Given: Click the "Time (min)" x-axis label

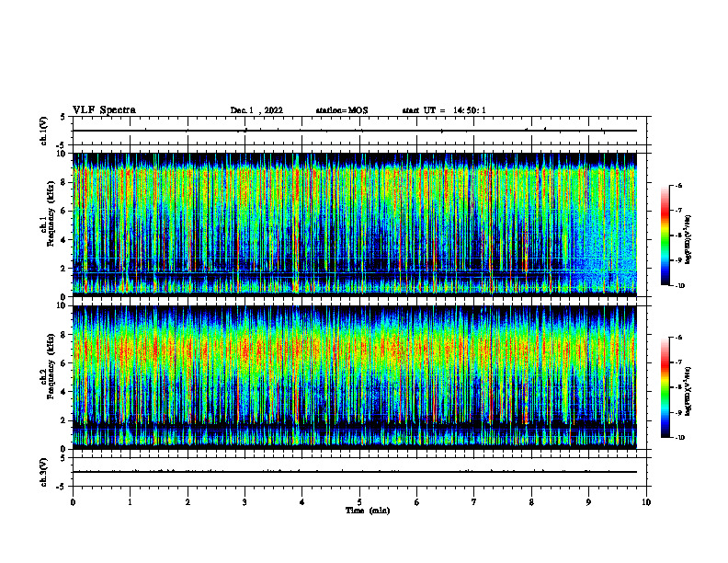Looking at the screenshot, I should click(368, 511).
